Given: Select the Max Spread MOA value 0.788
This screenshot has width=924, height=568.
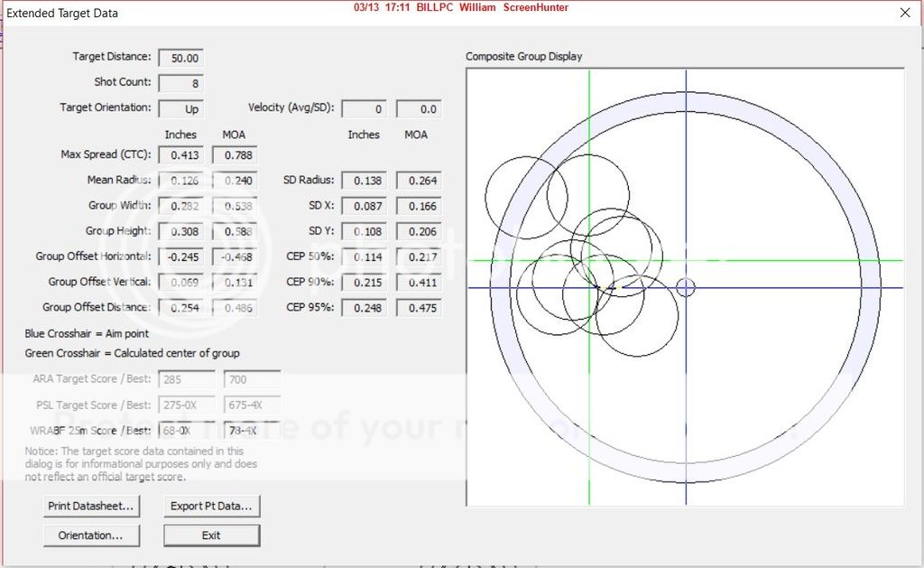Looking at the screenshot, I should (x=234, y=155).
